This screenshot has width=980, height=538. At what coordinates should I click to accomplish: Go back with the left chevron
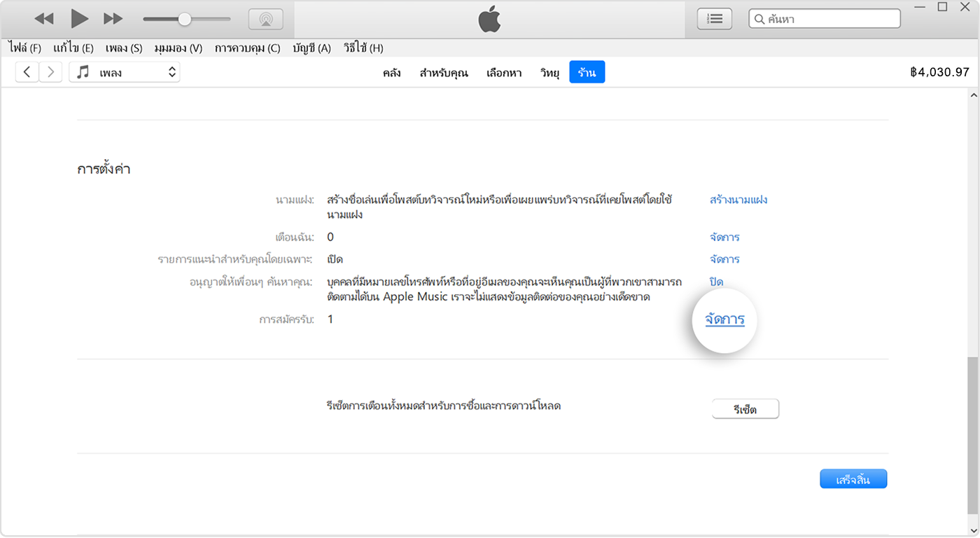coord(27,72)
